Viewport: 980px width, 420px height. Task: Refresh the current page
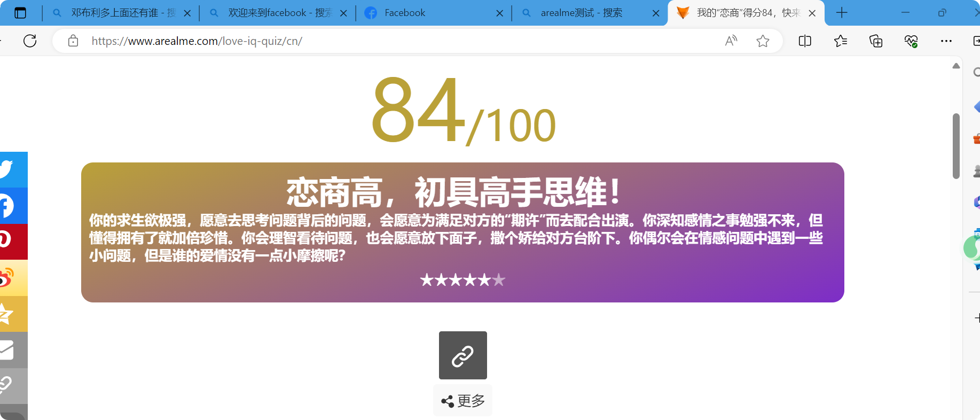coord(30,41)
